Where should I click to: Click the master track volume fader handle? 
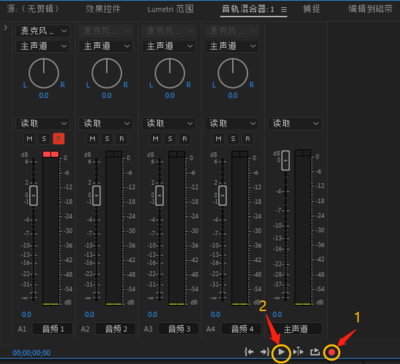(285, 160)
